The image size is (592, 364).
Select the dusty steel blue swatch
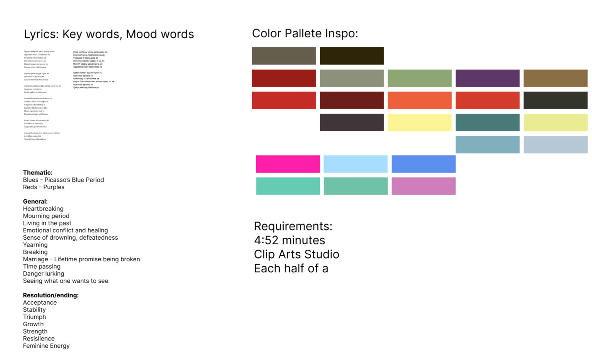pyautogui.click(x=487, y=144)
